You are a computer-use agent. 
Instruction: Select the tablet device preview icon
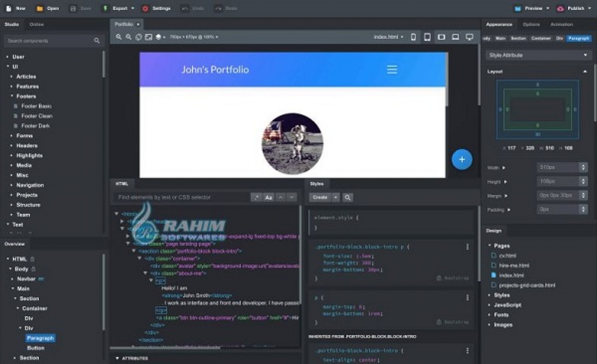(x=427, y=37)
